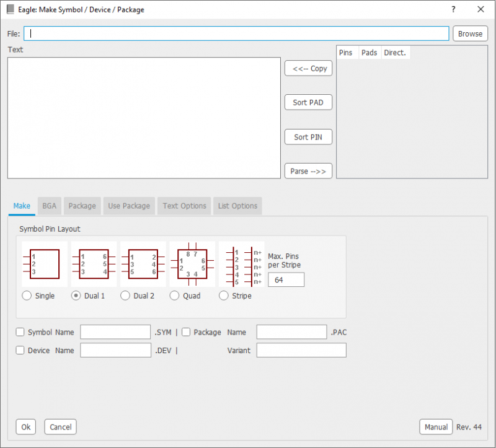Click the Eagle dialog title bar icon
This screenshot has height=448, width=496.
tap(11, 9)
